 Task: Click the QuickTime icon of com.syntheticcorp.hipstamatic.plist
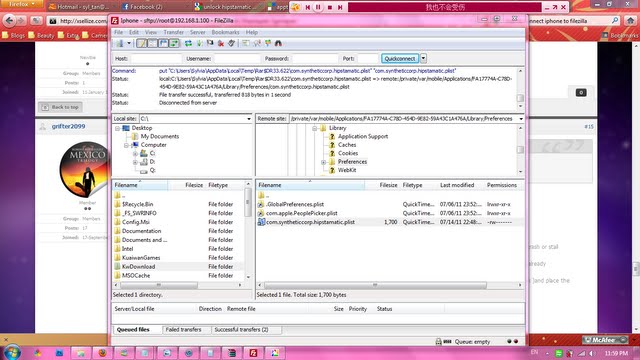tap(261, 222)
